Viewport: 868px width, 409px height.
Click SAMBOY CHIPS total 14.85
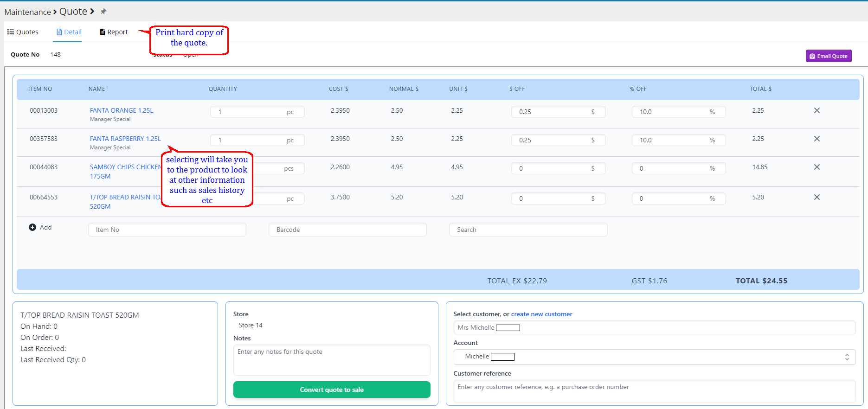coord(760,167)
